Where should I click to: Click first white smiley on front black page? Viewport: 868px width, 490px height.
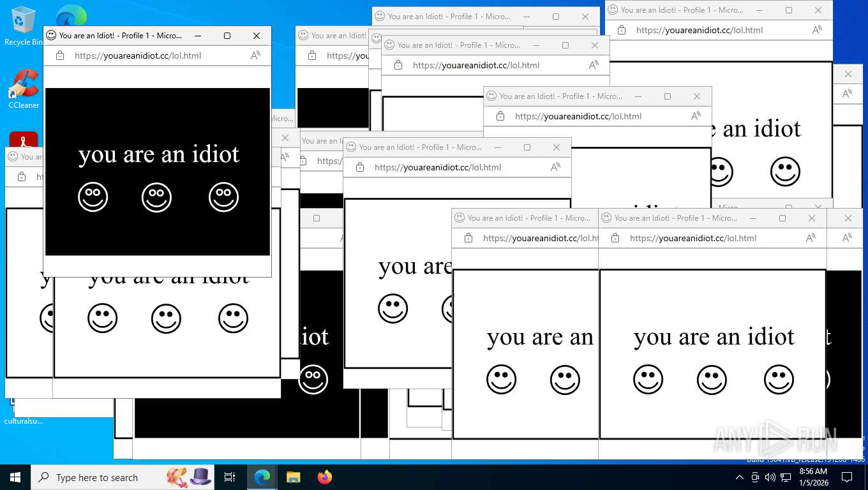pos(93,197)
